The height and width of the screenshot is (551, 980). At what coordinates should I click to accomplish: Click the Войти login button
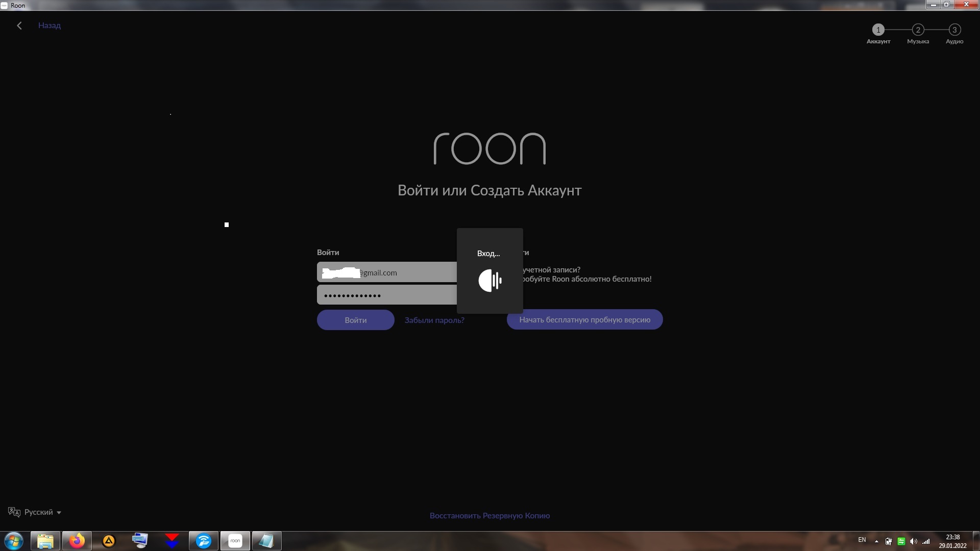pos(355,319)
